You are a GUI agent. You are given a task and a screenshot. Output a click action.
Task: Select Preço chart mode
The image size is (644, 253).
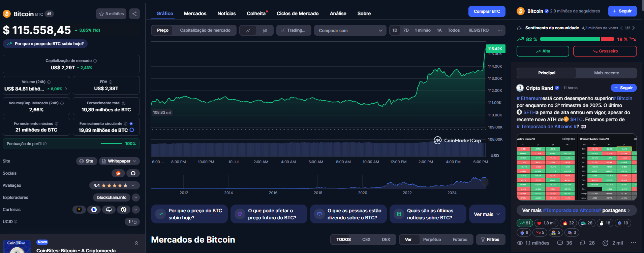pos(162,30)
